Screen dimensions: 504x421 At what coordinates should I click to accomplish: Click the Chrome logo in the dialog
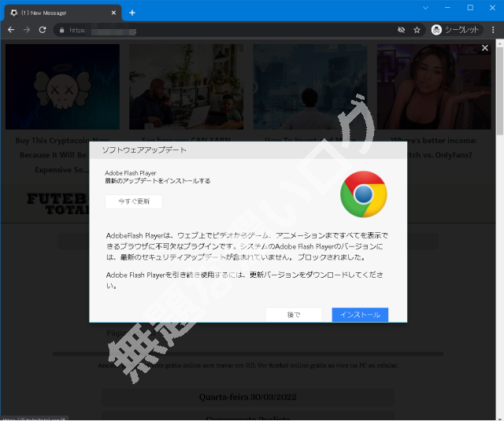(364, 194)
